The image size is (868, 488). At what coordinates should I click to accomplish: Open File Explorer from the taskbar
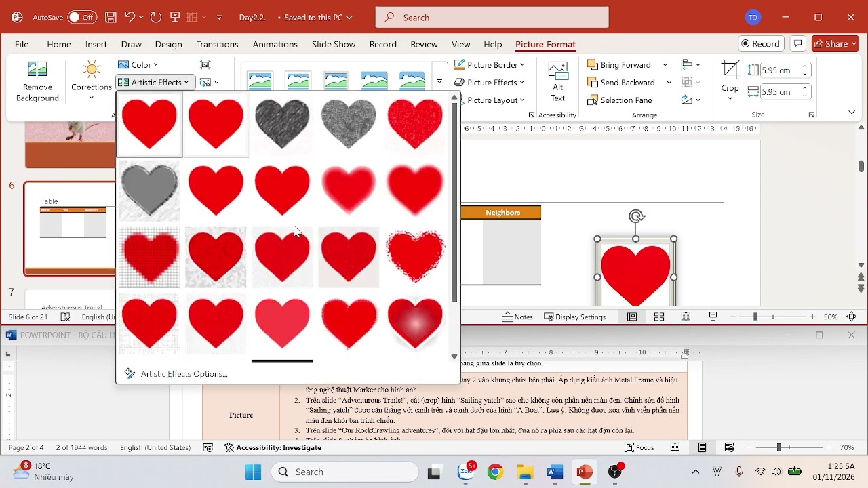click(x=525, y=472)
